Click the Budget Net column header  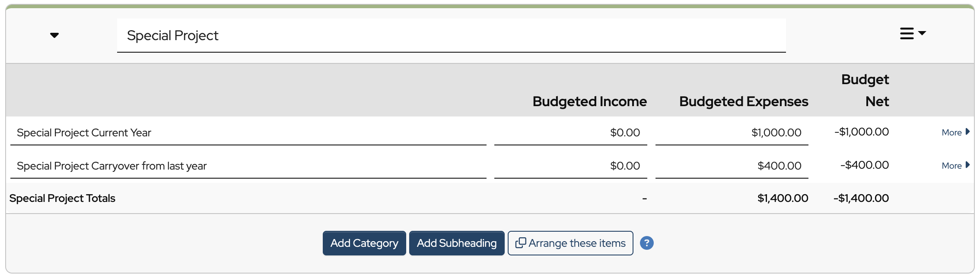865,90
